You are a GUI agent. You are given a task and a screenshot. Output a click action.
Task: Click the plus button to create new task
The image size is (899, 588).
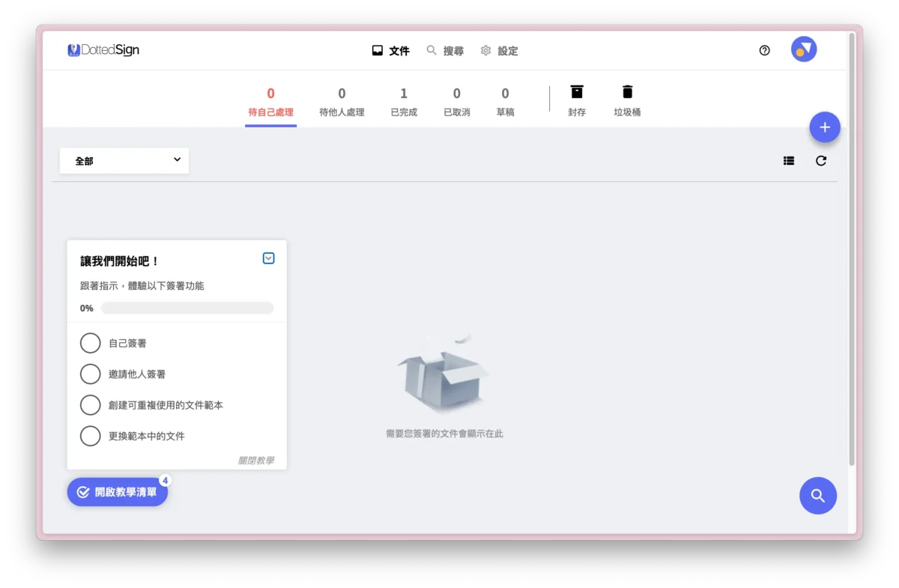click(x=825, y=127)
